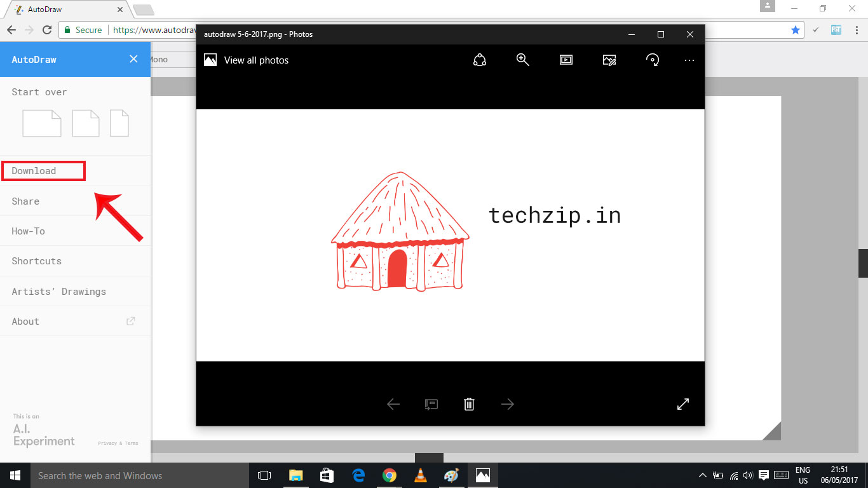The width and height of the screenshot is (868, 488).
Task: Click the Secure lock site info
Action: point(83,30)
